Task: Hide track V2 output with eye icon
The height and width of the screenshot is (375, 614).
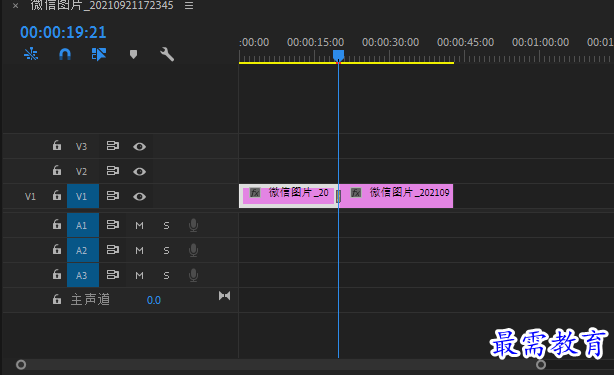Action: tap(139, 171)
